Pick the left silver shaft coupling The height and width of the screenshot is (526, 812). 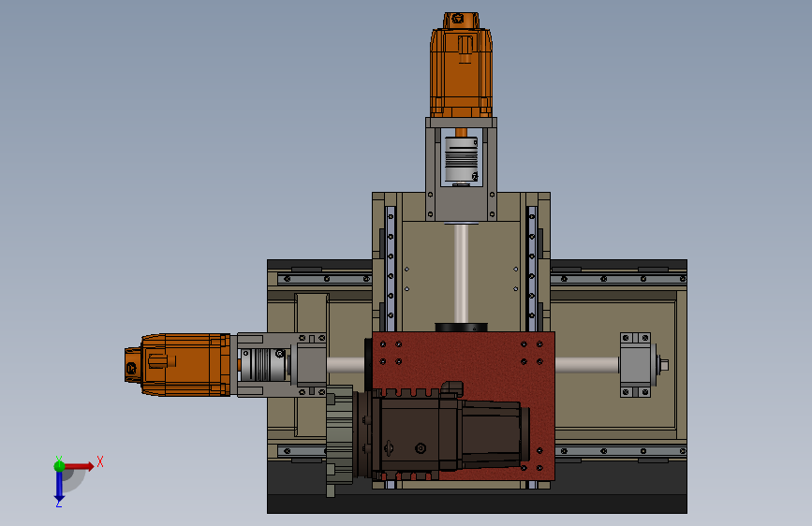(262, 364)
